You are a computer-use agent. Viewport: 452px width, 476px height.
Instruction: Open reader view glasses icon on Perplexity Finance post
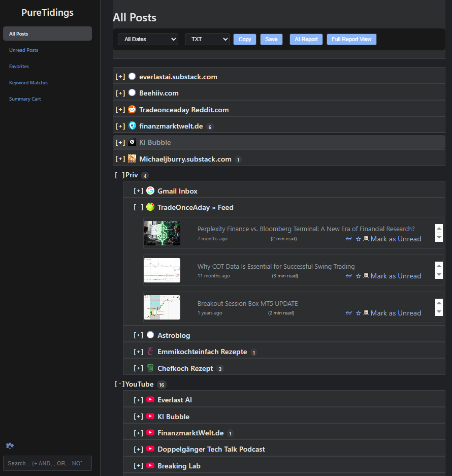[x=349, y=239]
